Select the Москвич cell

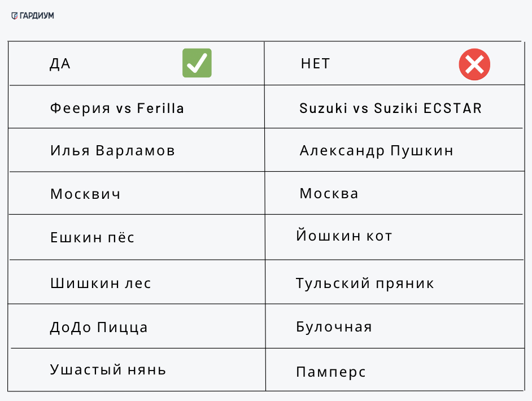coord(85,194)
